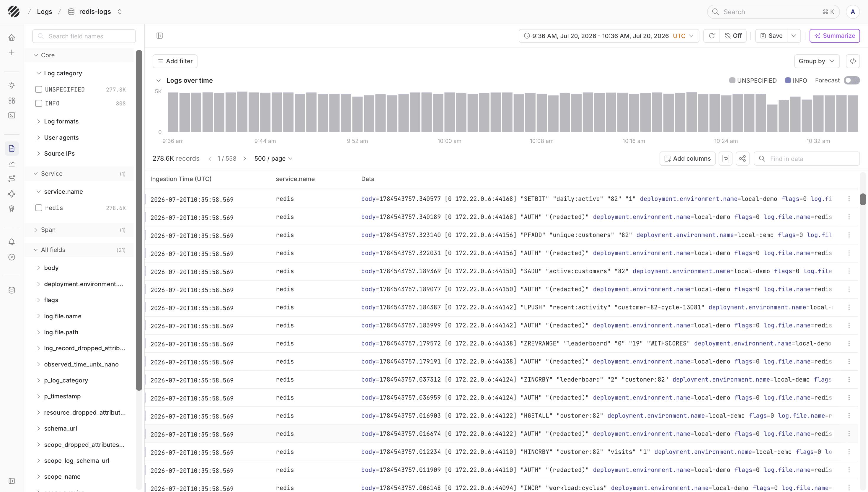
Task: Click the fields panel scrollbar
Action: point(139,220)
